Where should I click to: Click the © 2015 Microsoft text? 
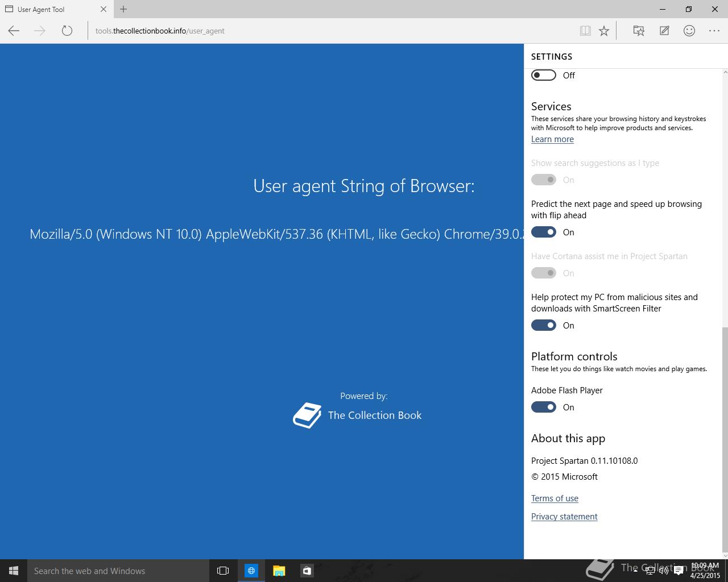pyautogui.click(x=564, y=477)
